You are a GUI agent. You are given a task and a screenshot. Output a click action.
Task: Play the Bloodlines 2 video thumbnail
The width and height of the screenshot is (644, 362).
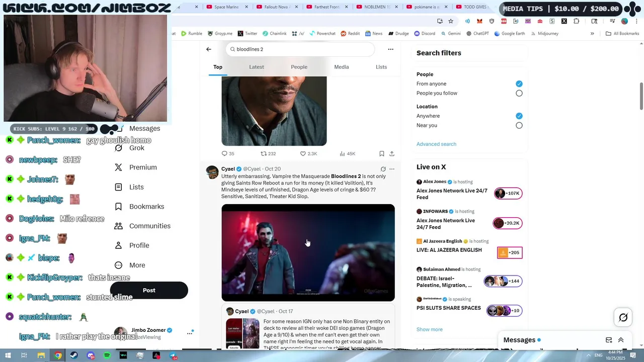pos(308,253)
